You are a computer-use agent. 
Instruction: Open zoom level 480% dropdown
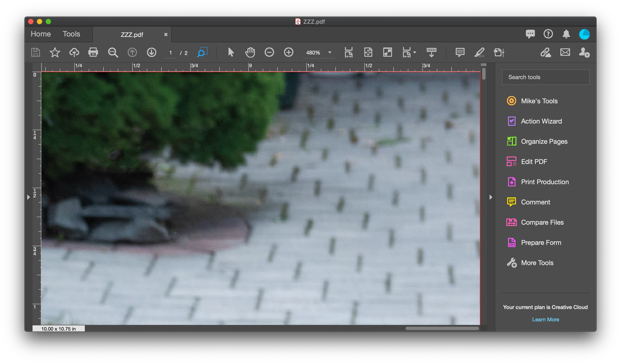coord(330,53)
